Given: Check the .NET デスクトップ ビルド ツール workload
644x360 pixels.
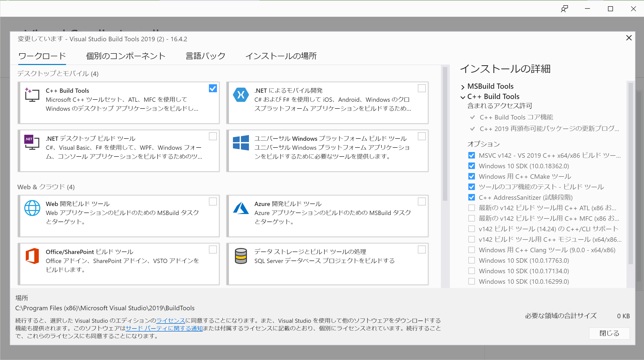Looking at the screenshot, I should [213, 136].
